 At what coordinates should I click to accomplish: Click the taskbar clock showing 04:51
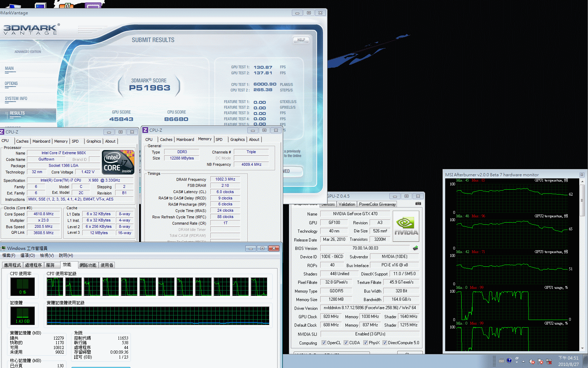click(568, 361)
